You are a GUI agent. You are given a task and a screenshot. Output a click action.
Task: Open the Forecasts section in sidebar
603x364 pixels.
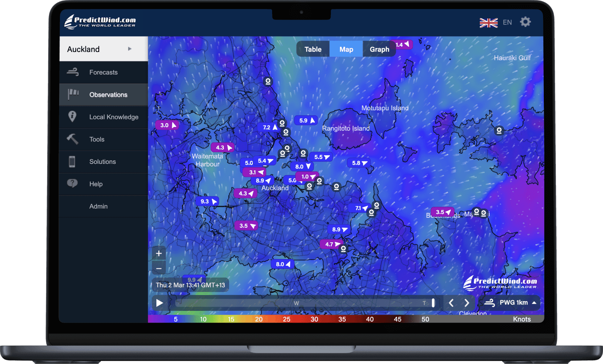coord(103,72)
